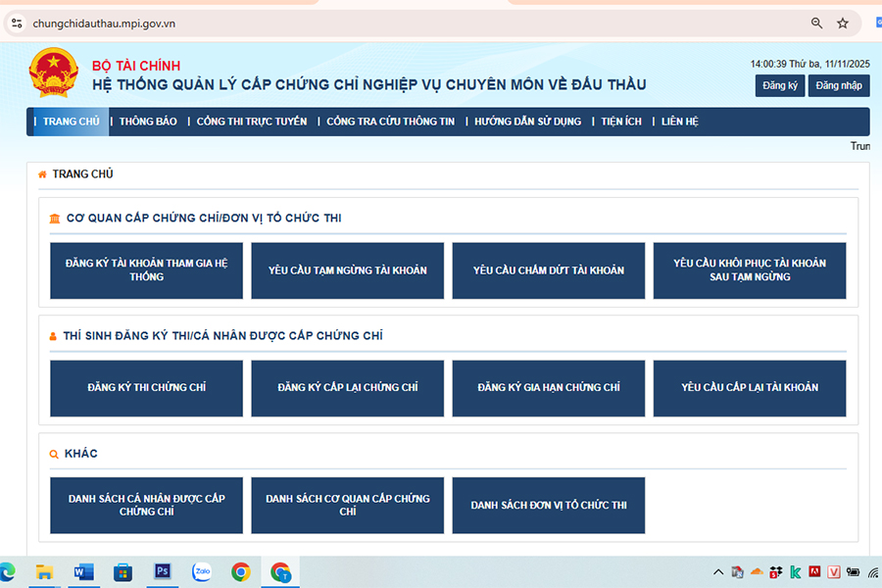Go to HƯỚNG DẪN SỬ DỤNG menu
Screen dimensions: 882x588
point(528,122)
